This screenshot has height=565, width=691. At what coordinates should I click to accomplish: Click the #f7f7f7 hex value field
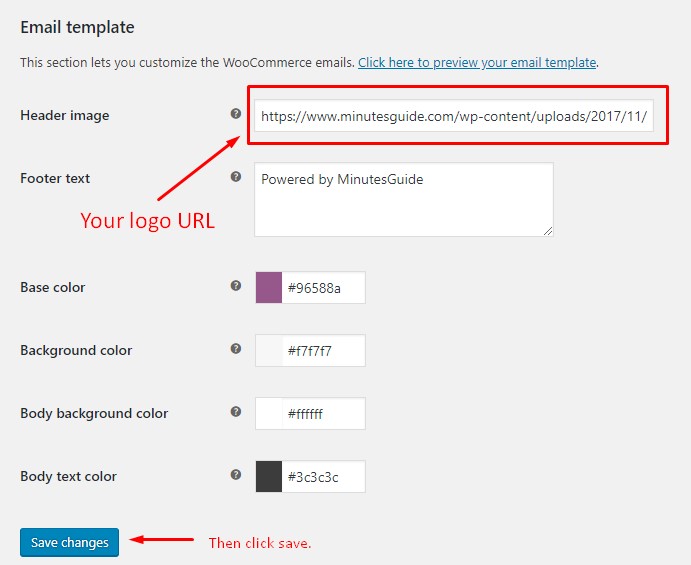[323, 350]
